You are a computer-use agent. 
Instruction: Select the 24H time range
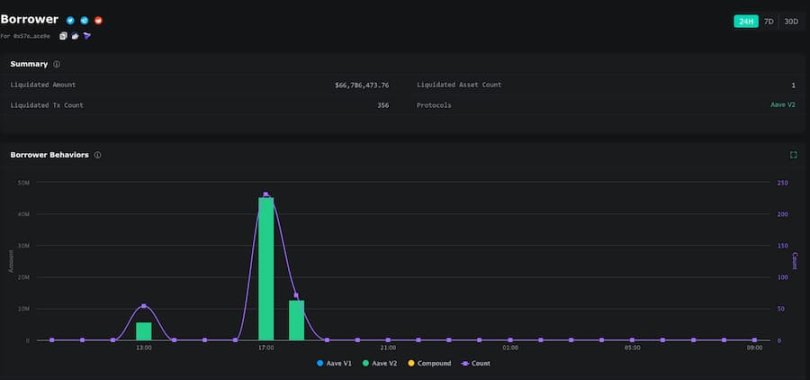(746, 21)
